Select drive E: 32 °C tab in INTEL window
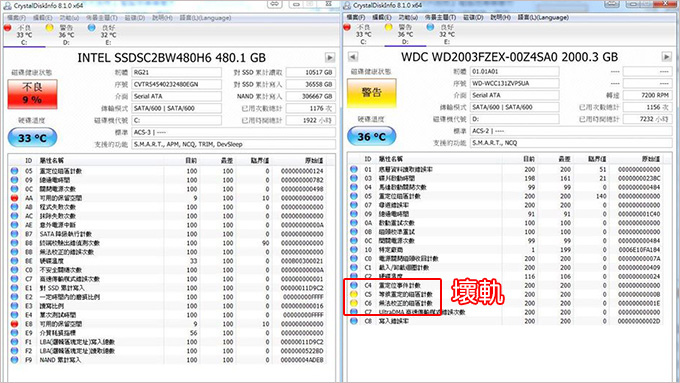The width and height of the screenshot is (680, 383). (108, 35)
